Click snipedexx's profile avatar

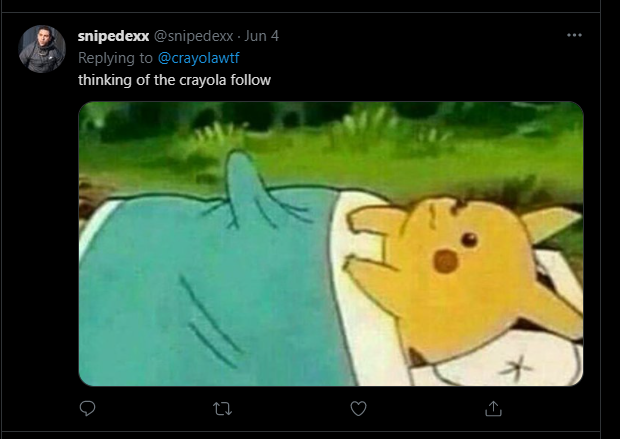click(x=42, y=49)
